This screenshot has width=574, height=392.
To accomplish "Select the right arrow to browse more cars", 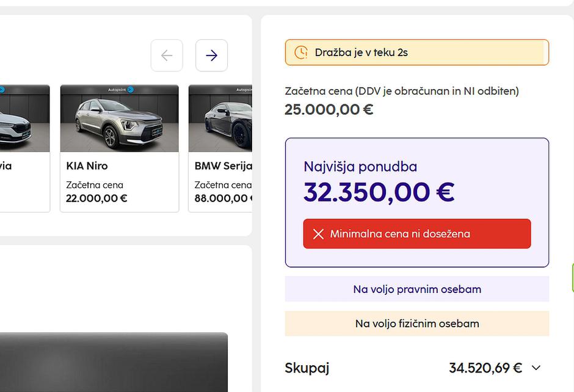I will pyautogui.click(x=211, y=55).
